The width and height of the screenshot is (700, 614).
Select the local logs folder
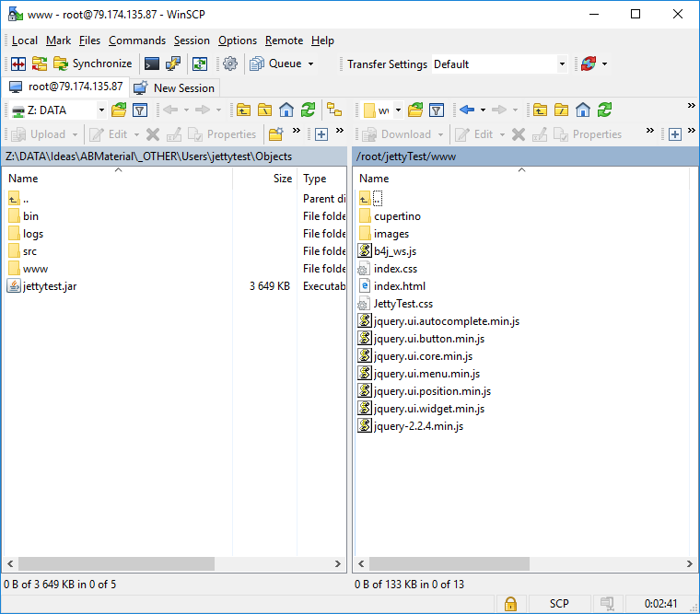pos(26,234)
